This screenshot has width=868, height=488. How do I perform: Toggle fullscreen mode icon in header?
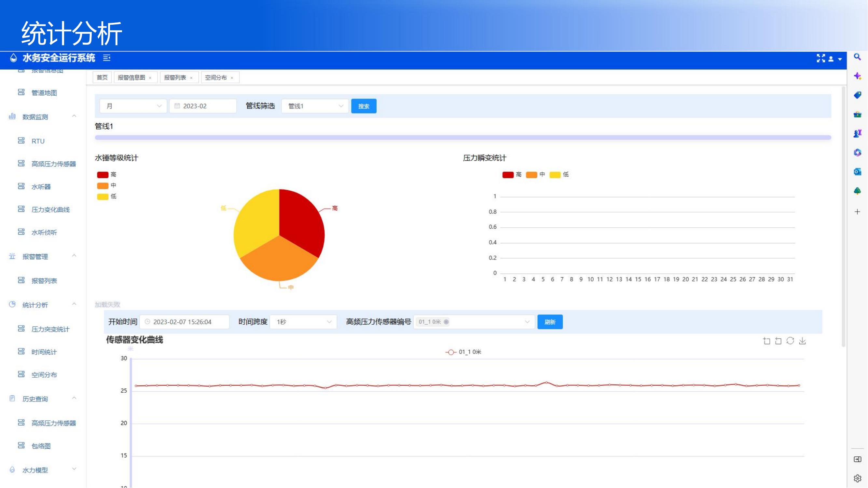(820, 58)
